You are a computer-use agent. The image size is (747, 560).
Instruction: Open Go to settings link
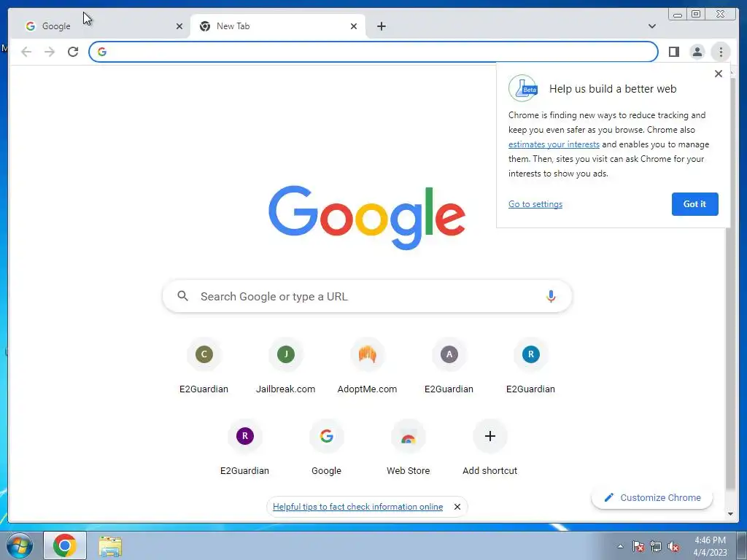click(x=535, y=204)
